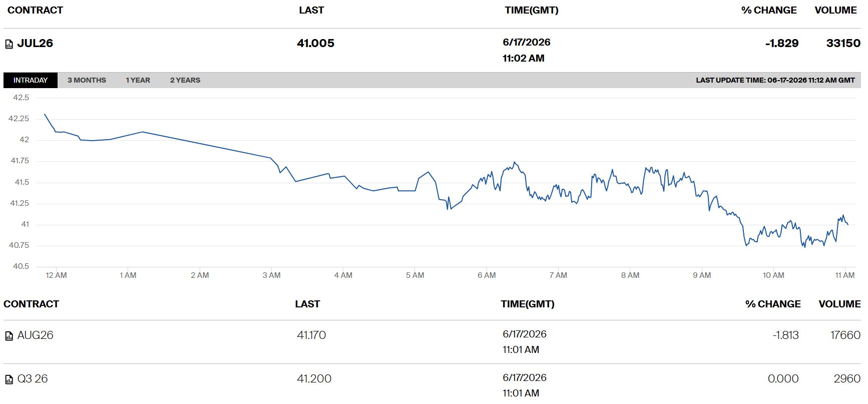Screen dimensions: 868x404
Task: Click the 11 AM label on the time axis
Action: tap(845, 275)
